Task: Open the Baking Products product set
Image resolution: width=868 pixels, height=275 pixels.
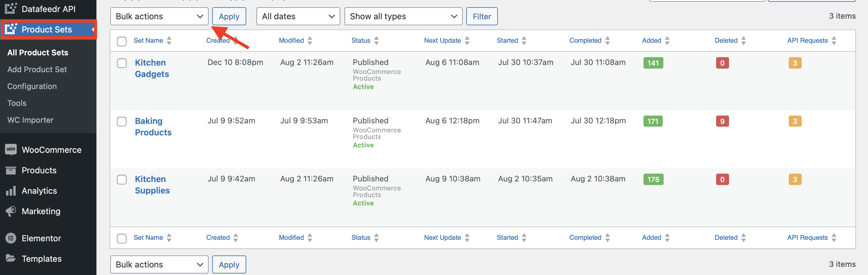Action: pyautogui.click(x=153, y=126)
